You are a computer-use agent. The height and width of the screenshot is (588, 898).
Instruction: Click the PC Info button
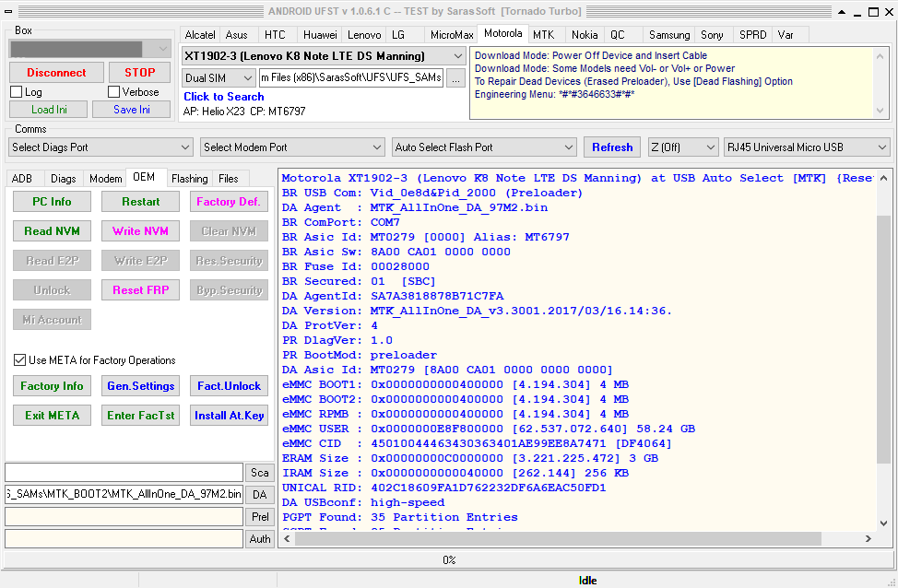(x=53, y=202)
